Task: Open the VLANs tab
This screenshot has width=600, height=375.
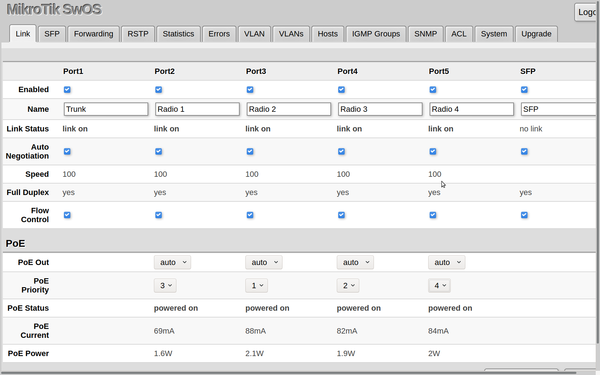Action: coord(291,34)
